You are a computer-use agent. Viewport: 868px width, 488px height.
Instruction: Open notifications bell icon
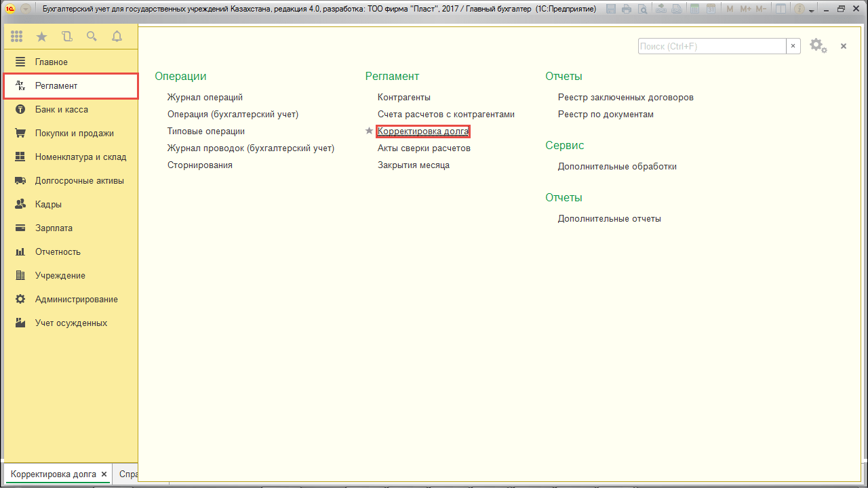(x=117, y=37)
